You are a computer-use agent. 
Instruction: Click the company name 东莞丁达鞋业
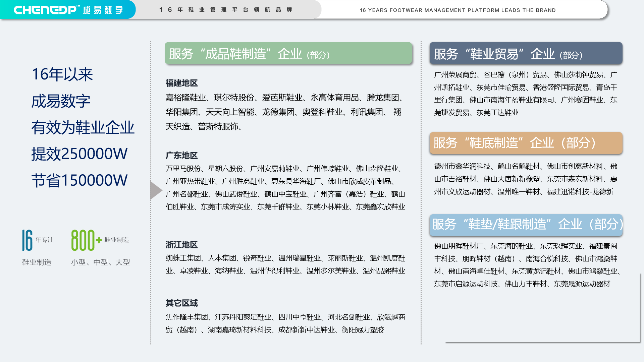click(497, 113)
